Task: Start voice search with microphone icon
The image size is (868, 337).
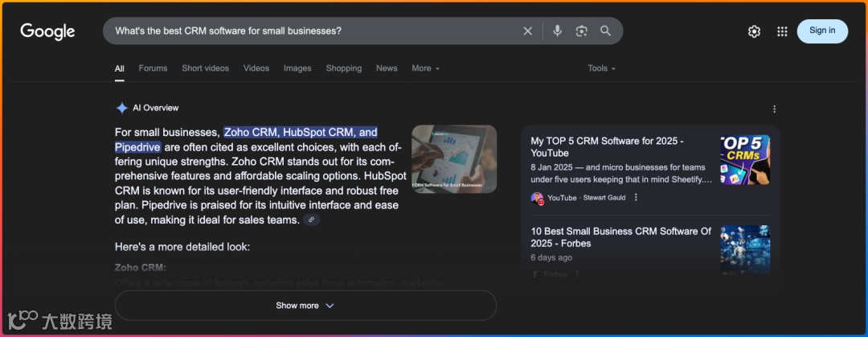Action: 557,31
